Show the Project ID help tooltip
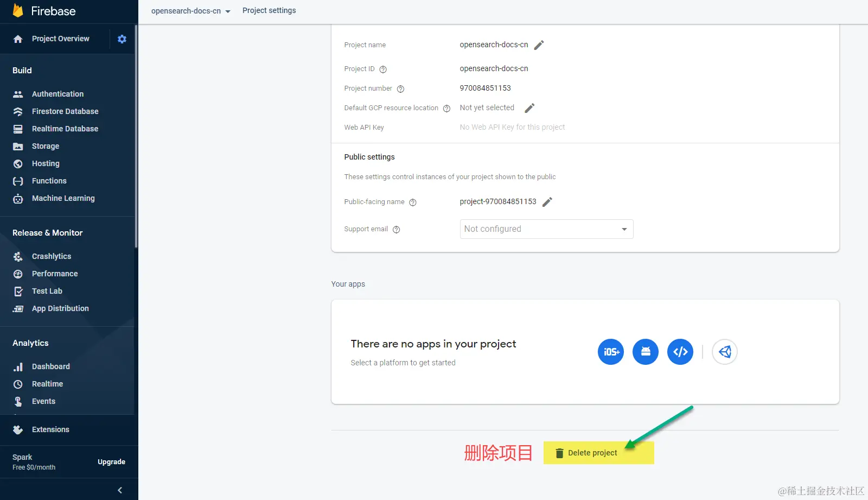Viewport: 868px width, 500px height. tap(382, 69)
